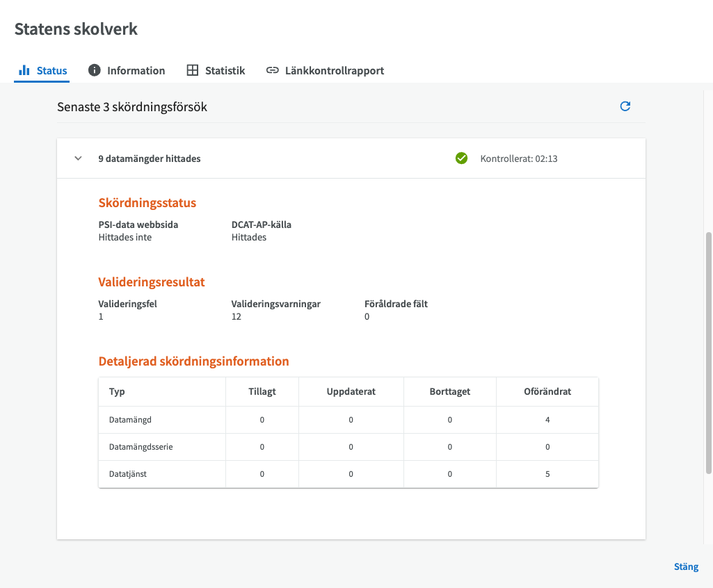The image size is (713, 588).
Task: Click the 'Datatjänst' row label
Action: pyautogui.click(x=128, y=474)
